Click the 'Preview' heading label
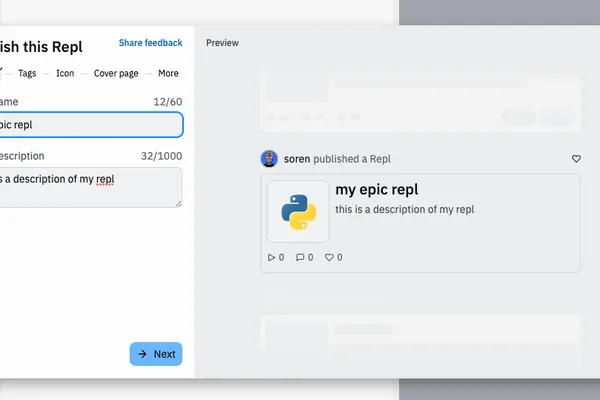600x400 pixels. (222, 43)
